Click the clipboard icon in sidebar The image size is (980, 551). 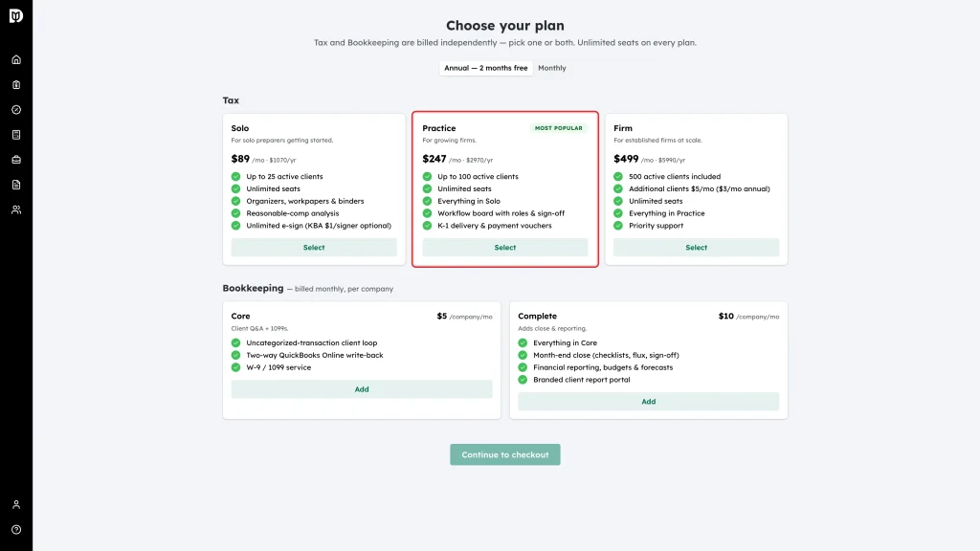click(16, 85)
